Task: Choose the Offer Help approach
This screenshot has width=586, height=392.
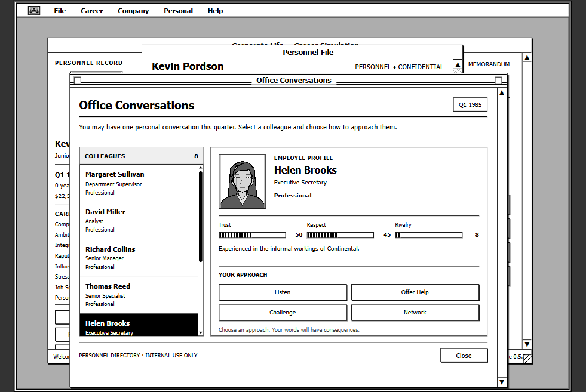Action: tap(415, 292)
